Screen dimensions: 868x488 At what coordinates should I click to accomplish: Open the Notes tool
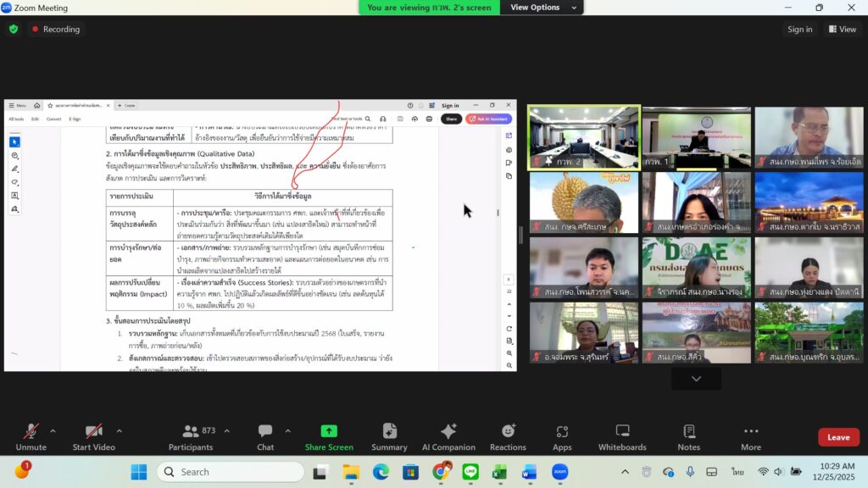pyautogui.click(x=688, y=437)
